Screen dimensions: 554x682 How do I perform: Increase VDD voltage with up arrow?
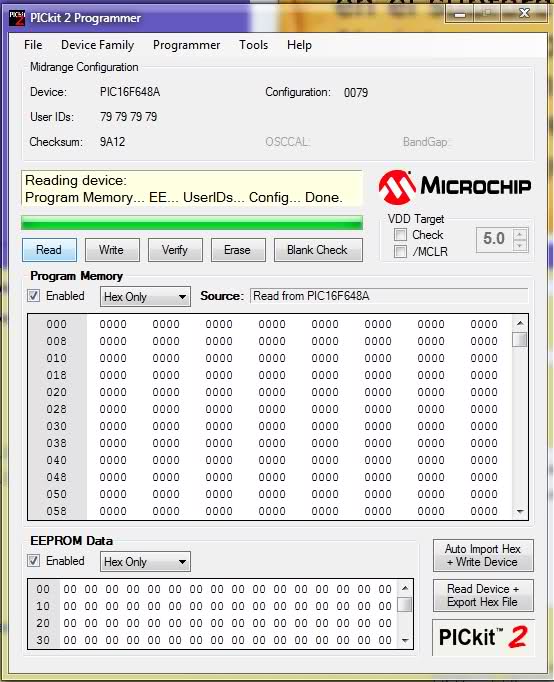[520, 235]
